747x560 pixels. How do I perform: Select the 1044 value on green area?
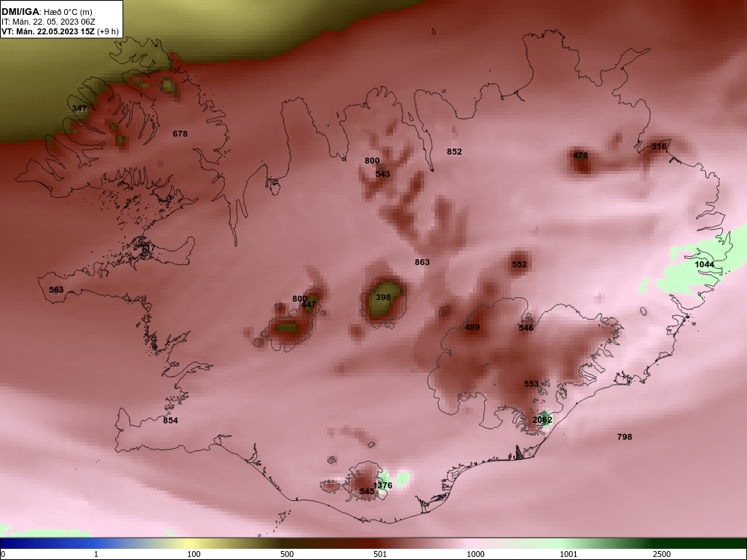tap(704, 264)
